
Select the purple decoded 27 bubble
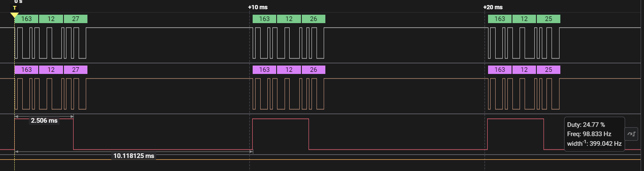(76, 70)
